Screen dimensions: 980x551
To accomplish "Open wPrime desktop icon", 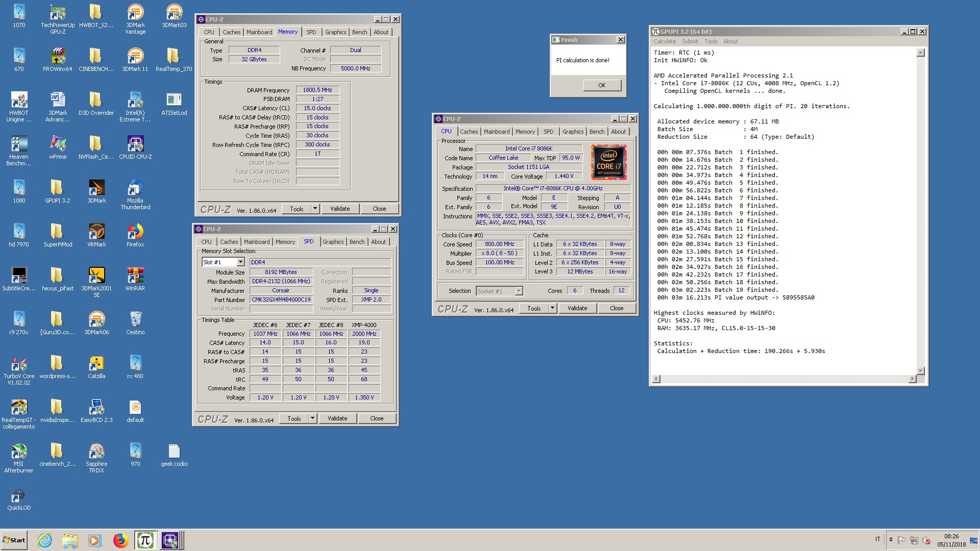I will click(x=58, y=148).
